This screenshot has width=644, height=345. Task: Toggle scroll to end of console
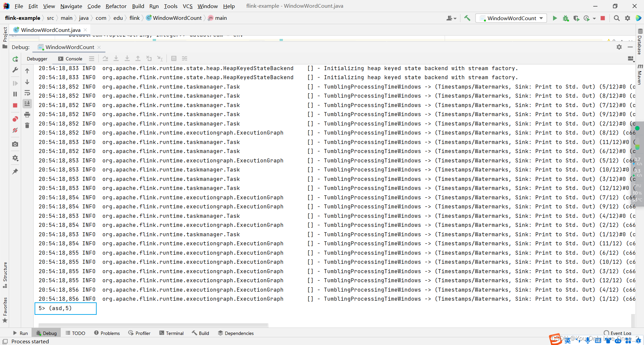click(x=27, y=103)
